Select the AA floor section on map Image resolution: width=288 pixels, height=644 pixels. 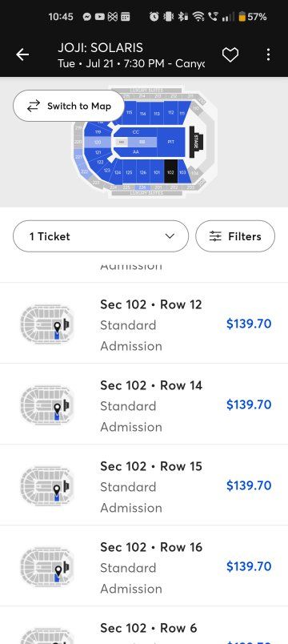pyautogui.click(x=136, y=151)
